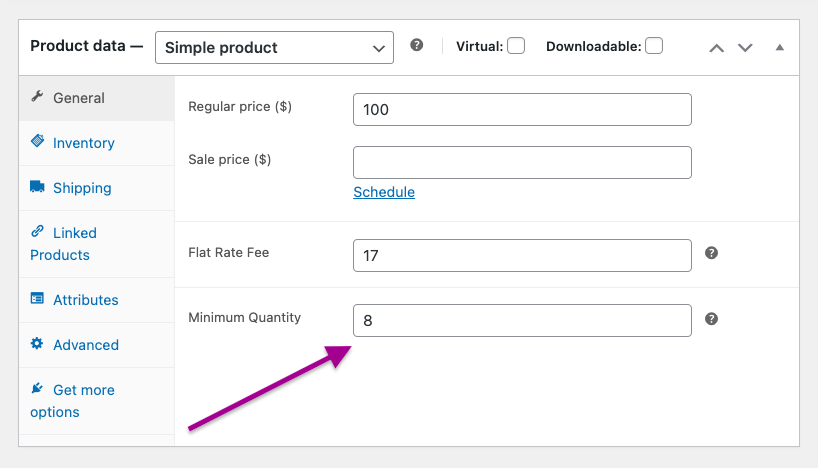818x468 pixels.
Task: Focus the Minimum Quantity input field
Action: coord(522,321)
